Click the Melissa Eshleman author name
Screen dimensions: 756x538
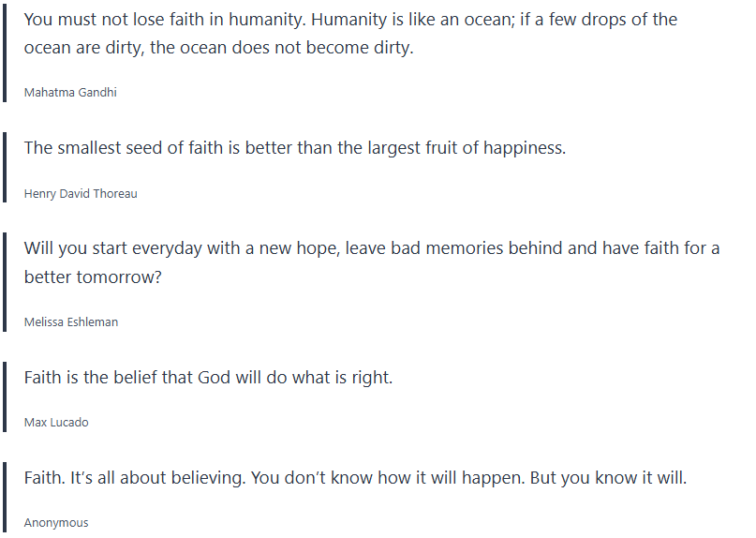click(71, 321)
